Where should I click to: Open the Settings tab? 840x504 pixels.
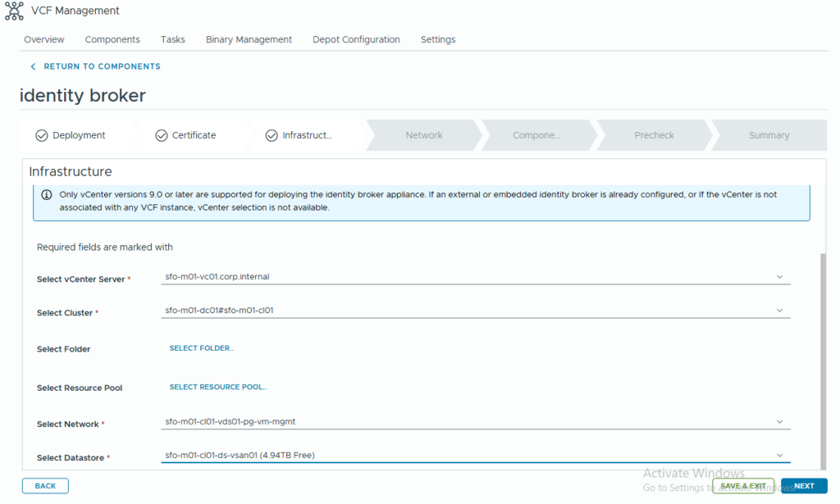[x=438, y=39]
